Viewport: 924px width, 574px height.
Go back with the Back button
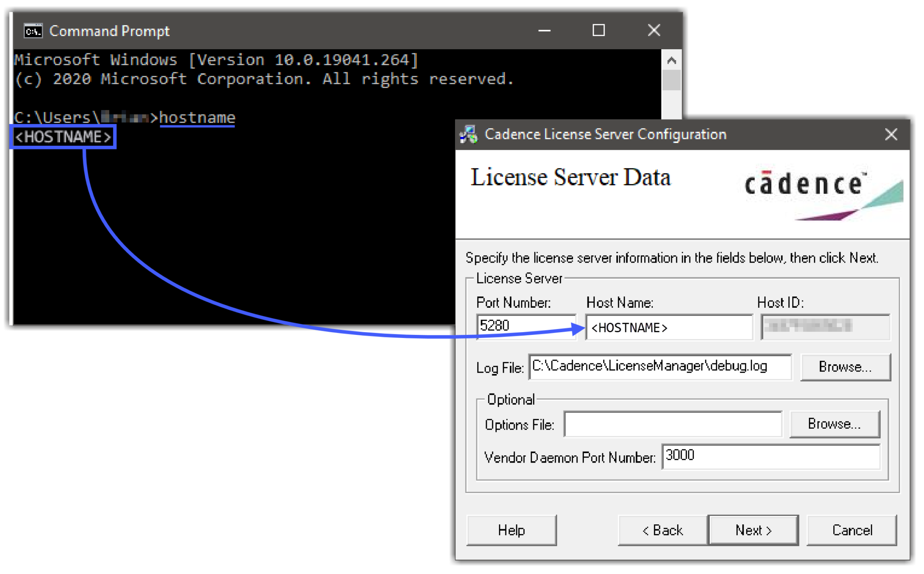[662, 530]
